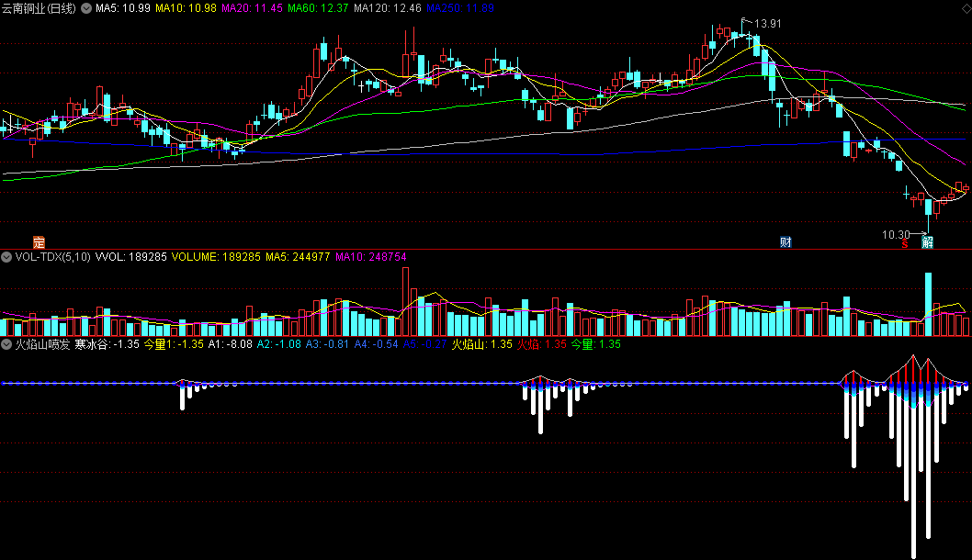Click the A1: -8.08 value

(x=230, y=344)
